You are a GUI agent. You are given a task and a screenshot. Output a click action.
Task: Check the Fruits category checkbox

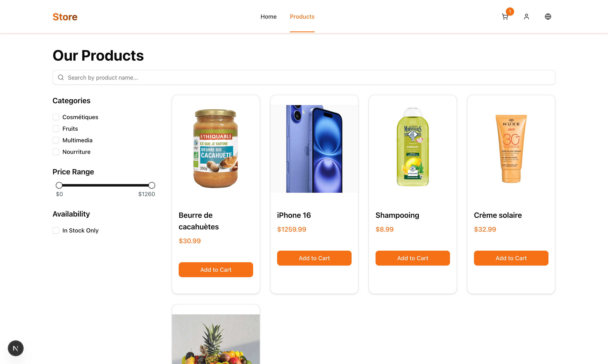point(56,128)
